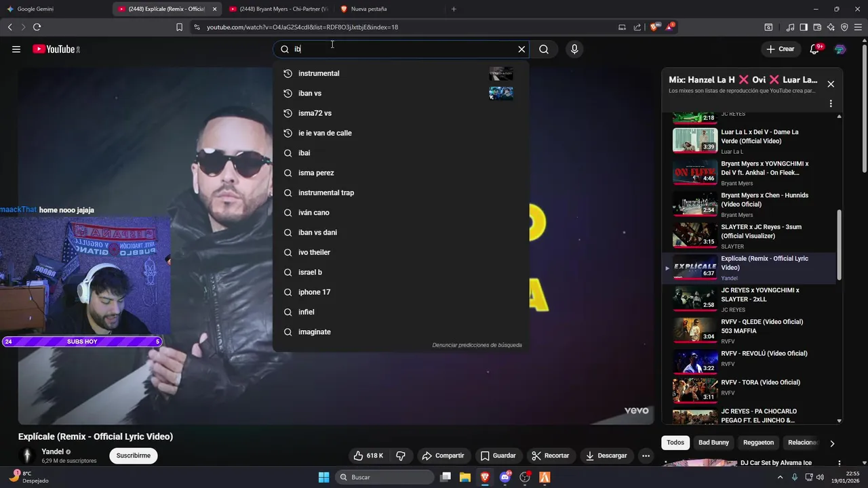The image size is (868, 488).
Task: Subscribe to Yandel with Suscribirme
Action: click(133, 455)
